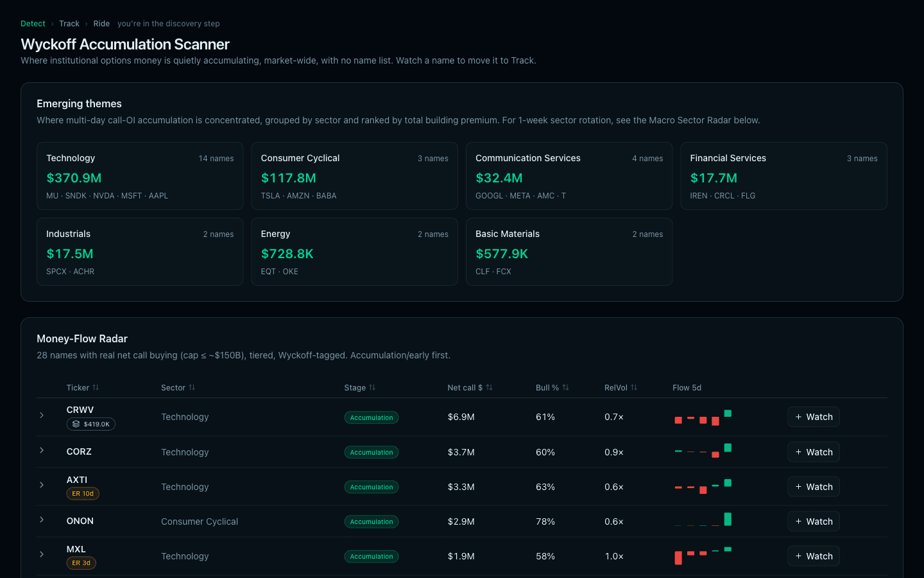The image size is (924, 578).
Task: Switch to the Track step
Action: [69, 24]
